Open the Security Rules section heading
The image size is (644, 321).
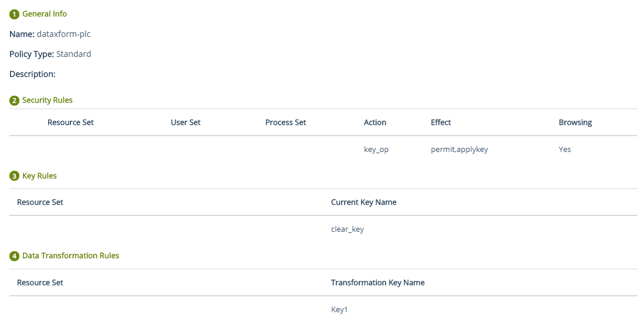pos(48,100)
